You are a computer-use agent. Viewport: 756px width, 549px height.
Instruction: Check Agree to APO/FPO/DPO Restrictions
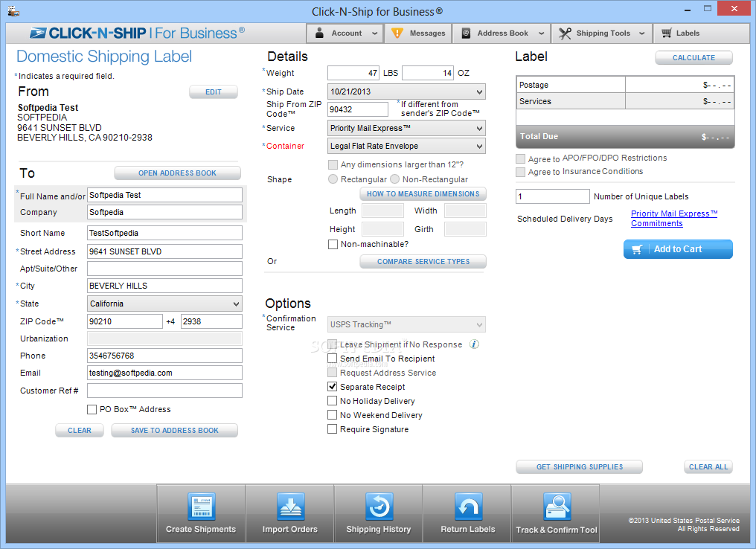point(520,158)
